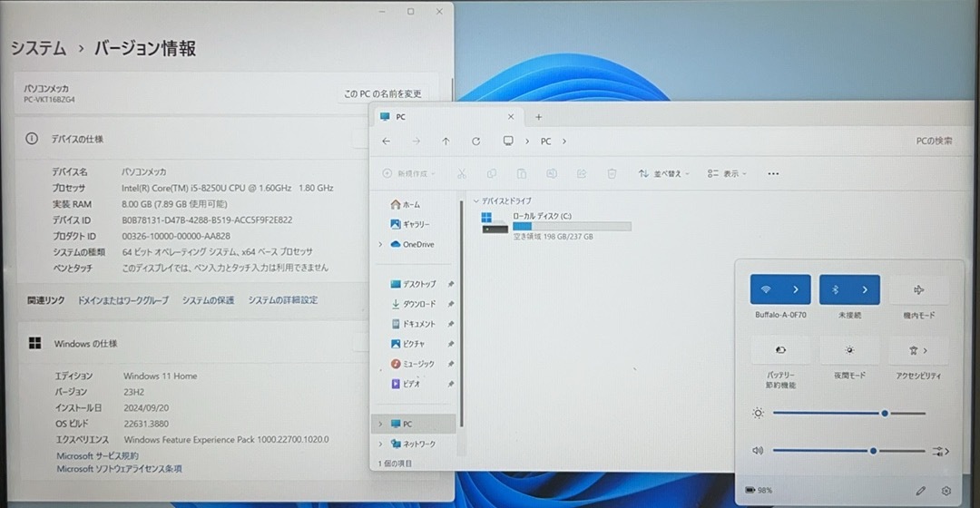Open the ミュージック quick access folder
Viewport: 980px width, 508px height.
(412, 364)
